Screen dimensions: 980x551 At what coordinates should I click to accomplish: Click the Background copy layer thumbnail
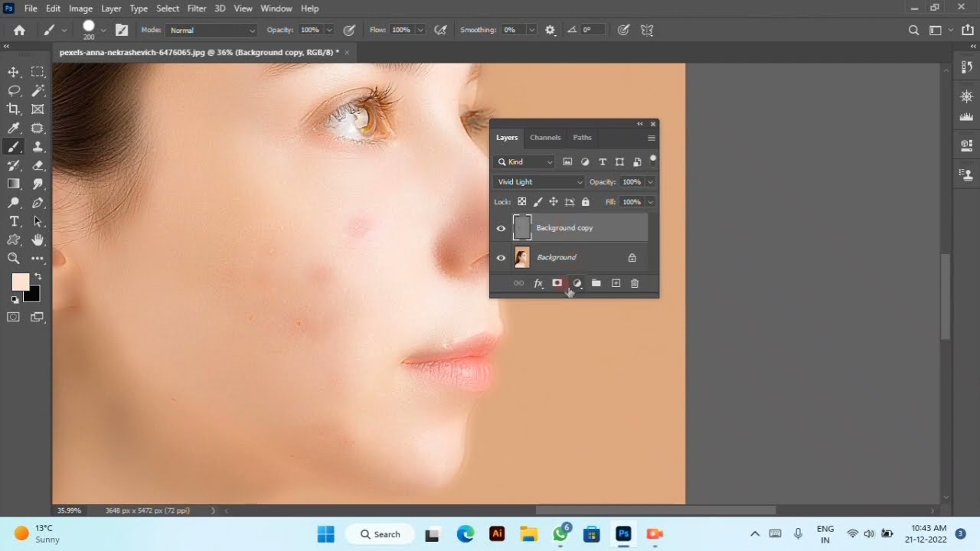pos(522,228)
